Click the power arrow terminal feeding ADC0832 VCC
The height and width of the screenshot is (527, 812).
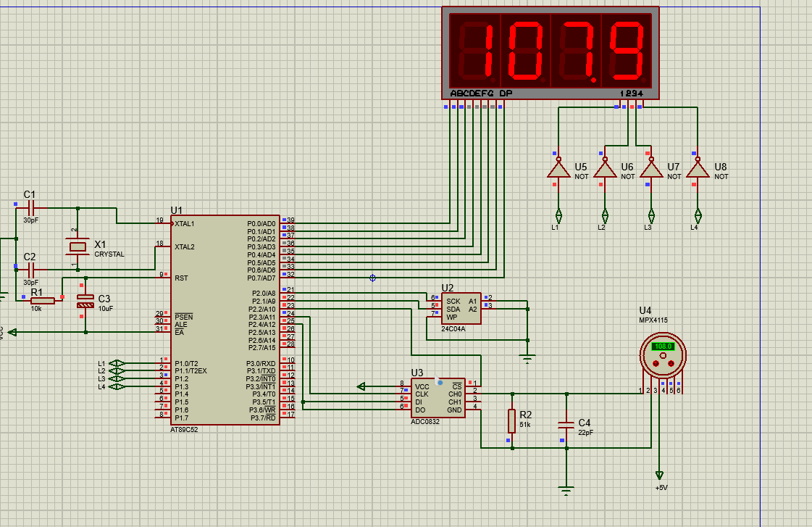point(361,386)
